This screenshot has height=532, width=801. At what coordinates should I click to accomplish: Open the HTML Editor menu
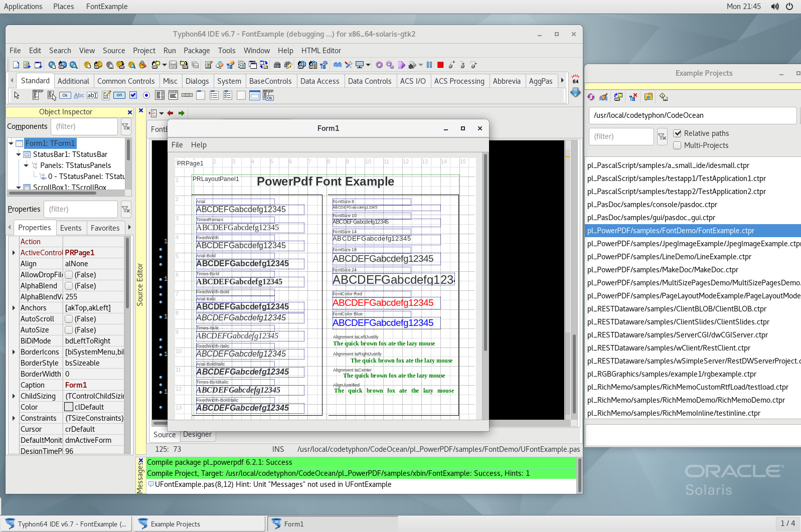(x=321, y=51)
